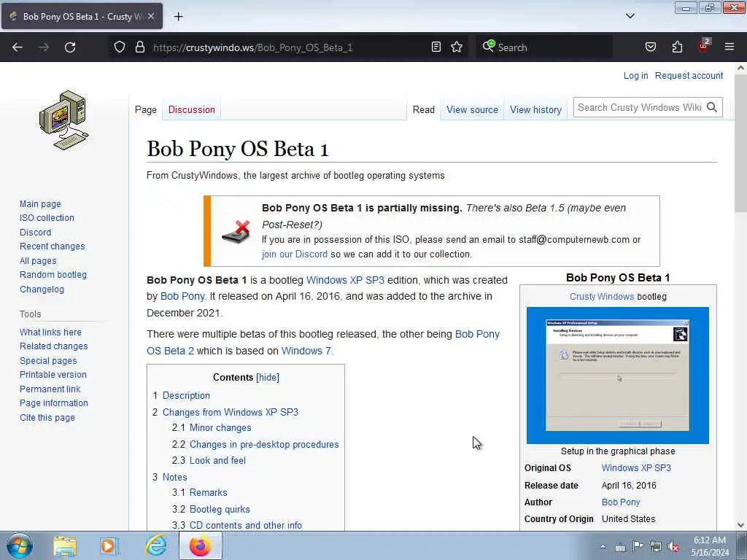Viewport: 747px width, 560px height.
Task: Click the Crusty Windows wiki computer logo
Action: pyautogui.click(x=64, y=120)
